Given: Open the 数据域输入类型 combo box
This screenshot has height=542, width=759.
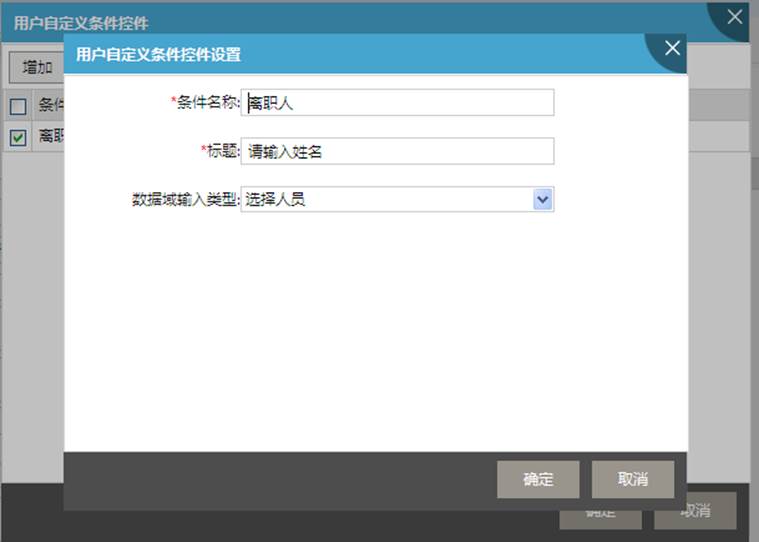Looking at the screenshot, I should coord(397,200).
